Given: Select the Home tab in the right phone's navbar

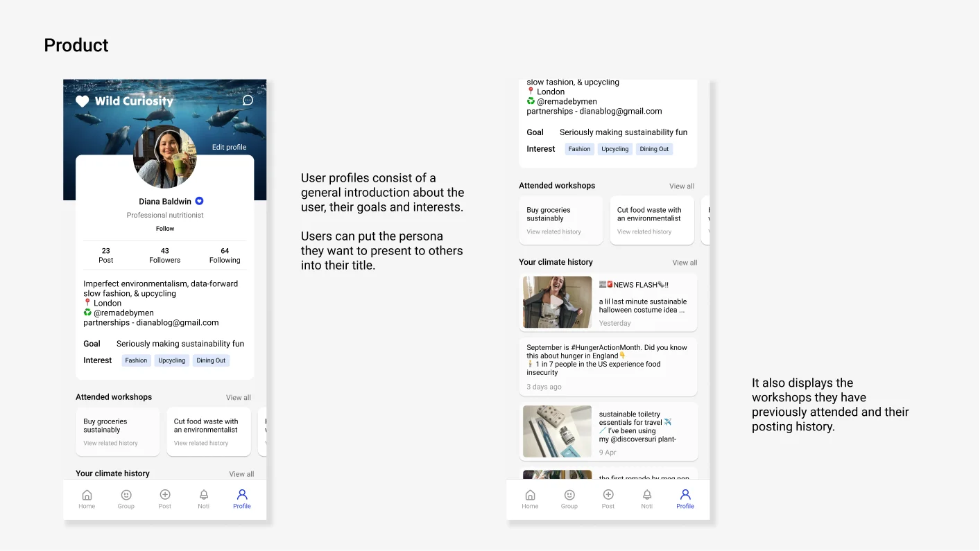Looking at the screenshot, I should (x=530, y=499).
